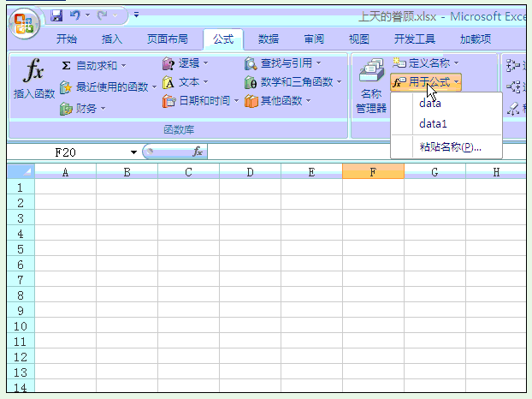Switch to the 开始 ribbon tab
The height and width of the screenshot is (399, 532).
pyautogui.click(x=67, y=39)
